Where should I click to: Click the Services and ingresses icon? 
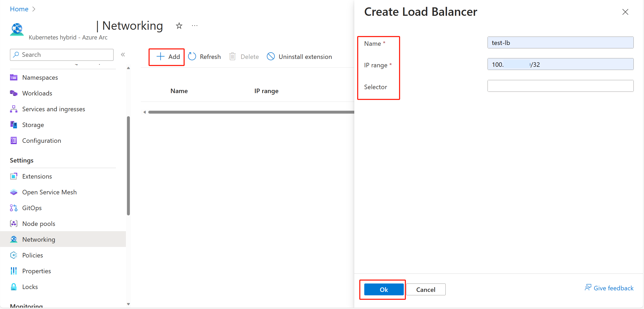(x=14, y=109)
